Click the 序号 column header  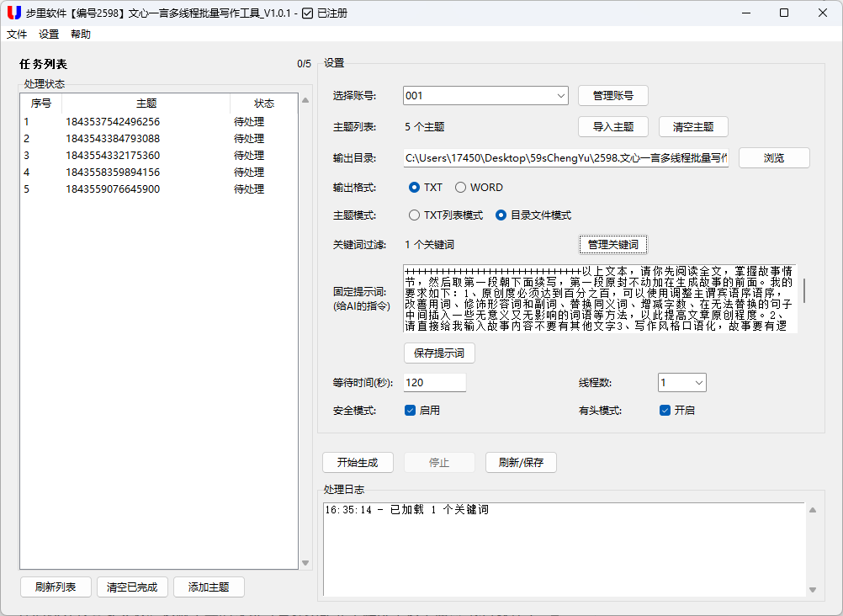tap(41, 104)
